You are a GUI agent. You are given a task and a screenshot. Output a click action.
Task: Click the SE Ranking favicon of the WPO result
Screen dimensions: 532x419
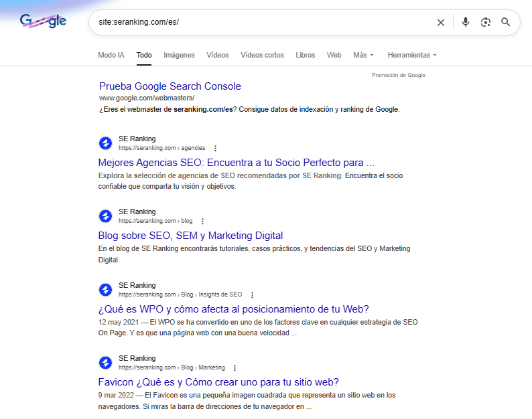click(x=105, y=290)
